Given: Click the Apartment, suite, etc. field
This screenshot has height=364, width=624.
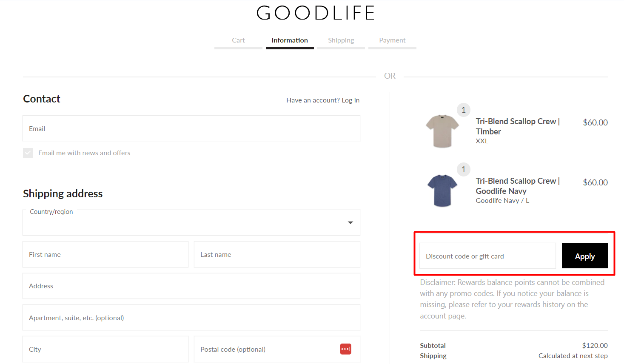Looking at the screenshot, I should (x=191, y=318).
